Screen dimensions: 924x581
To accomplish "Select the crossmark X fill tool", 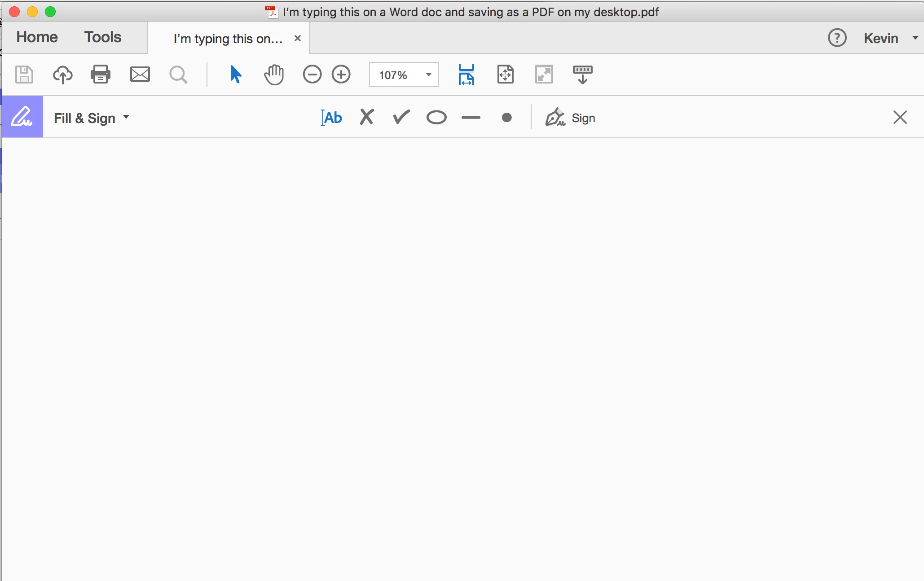I will click(x=367, y=118).
